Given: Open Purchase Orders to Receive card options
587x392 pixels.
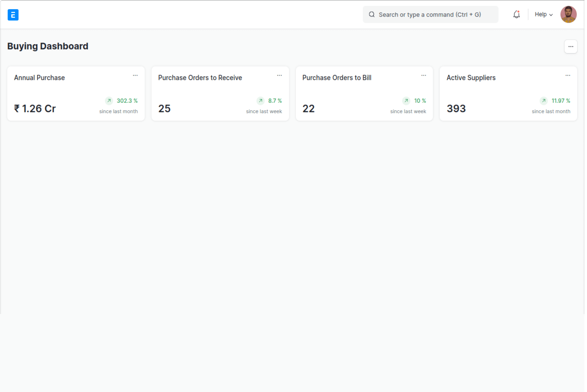Looking at the screenshot, I should click(280, 76).
